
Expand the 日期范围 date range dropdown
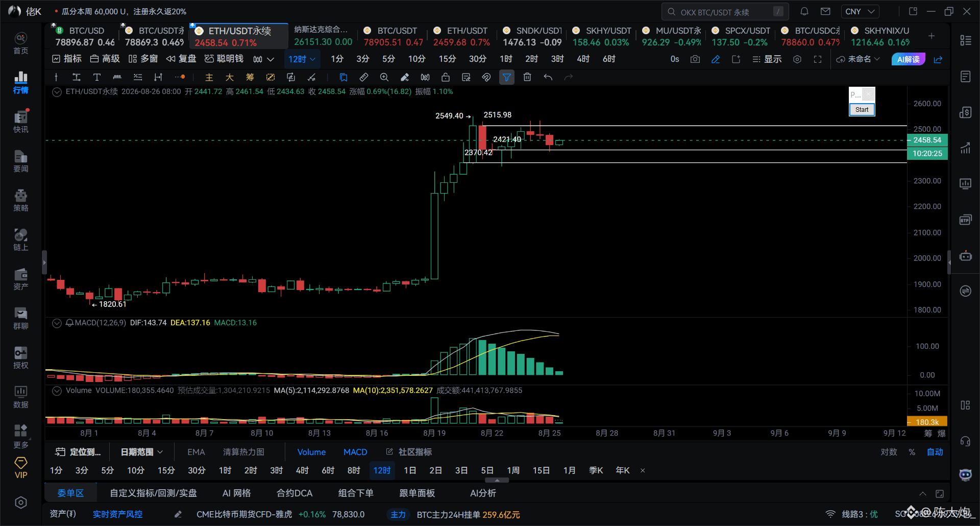pos(142,452)
